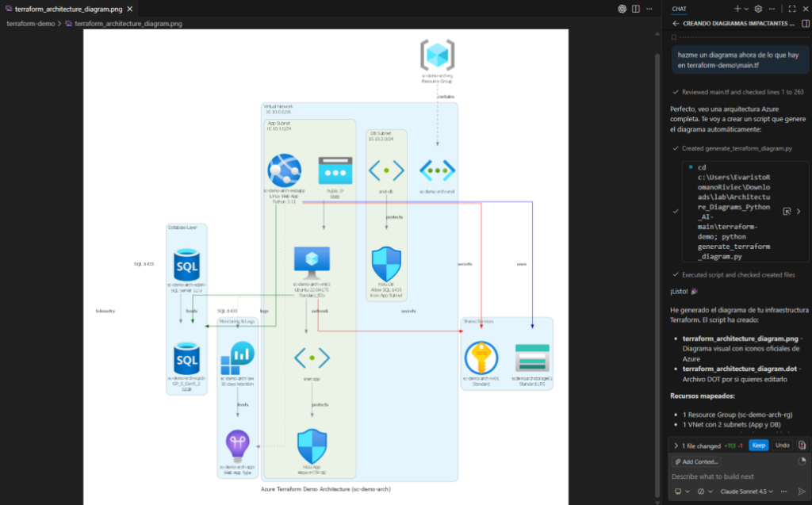
Task: Expand the 1 file changed list
Action: (675, 446)
